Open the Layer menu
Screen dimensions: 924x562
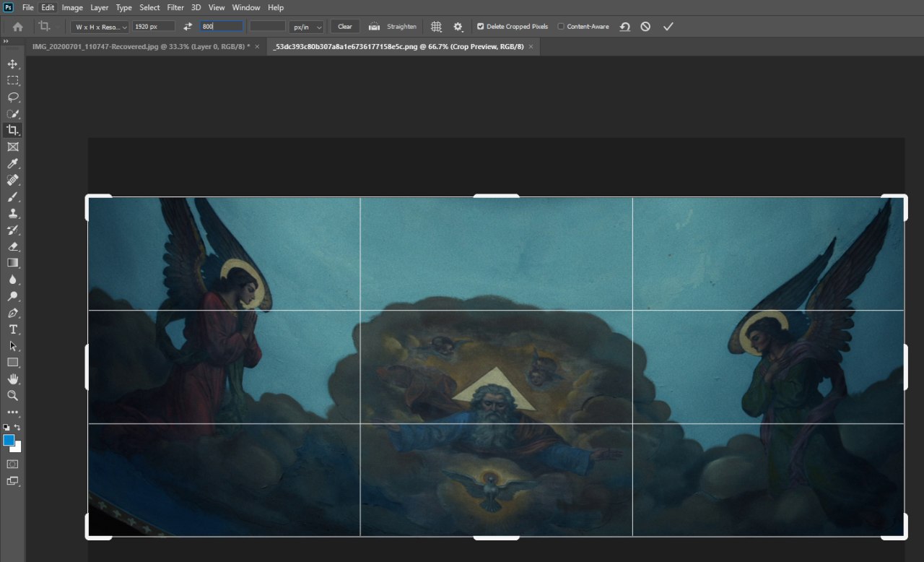pos(100,7)
